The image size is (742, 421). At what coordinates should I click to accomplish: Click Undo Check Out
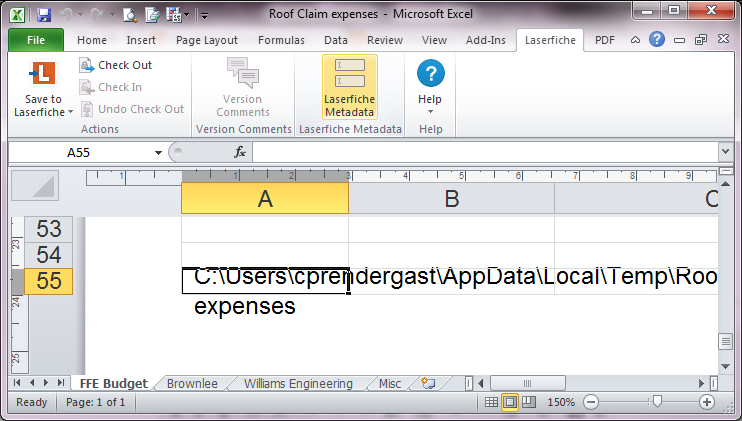pos(132,109)
